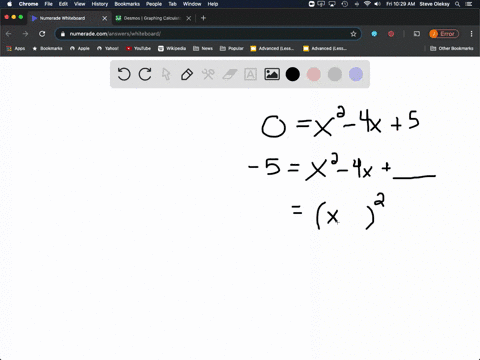Redo the whiteboard stroke
The width and height of the screenshot is (480, 360).
(145, 74)
